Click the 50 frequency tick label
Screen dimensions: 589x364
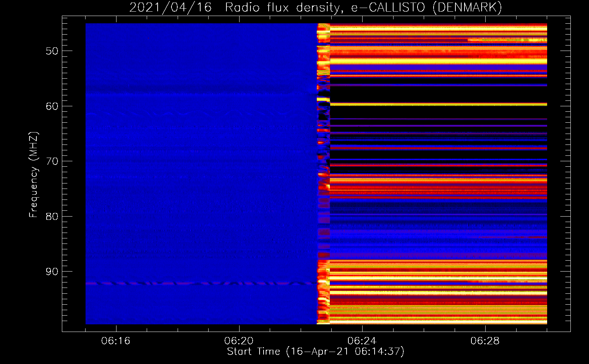pyautogui.click(x=52, y=51)
